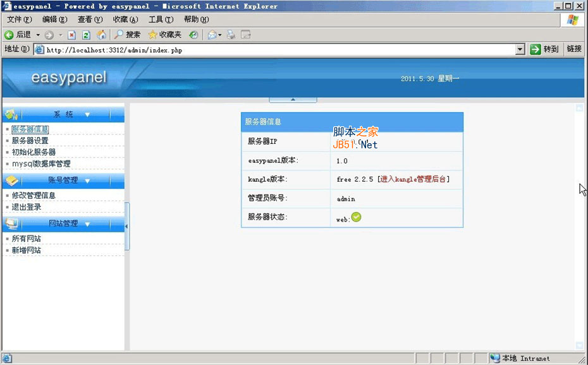Click the 账号管理 book icon
Viewport: 588px width, 365px height.
click(x=11, y=180)
